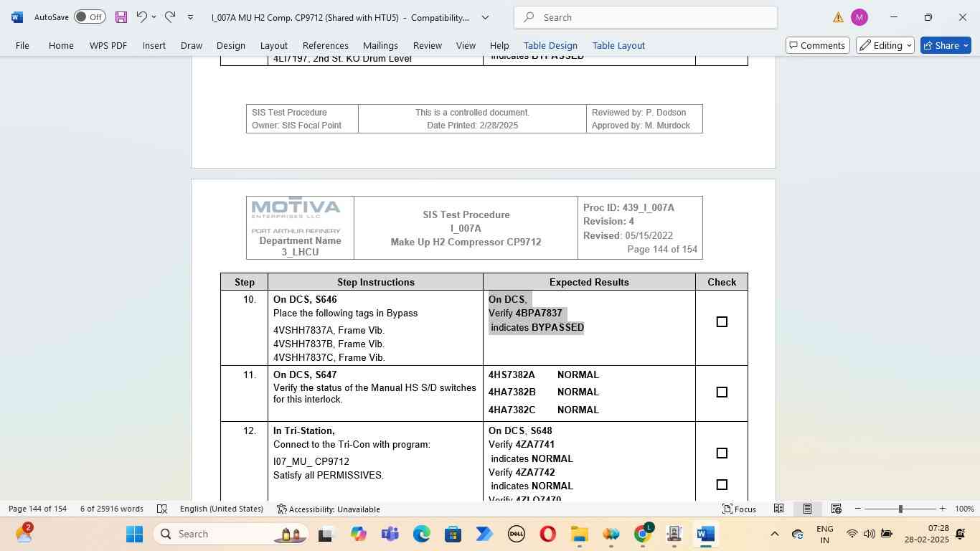Select the 4BPA7837 text in step 10
The image size is (980, 551).
coord(539,314)
